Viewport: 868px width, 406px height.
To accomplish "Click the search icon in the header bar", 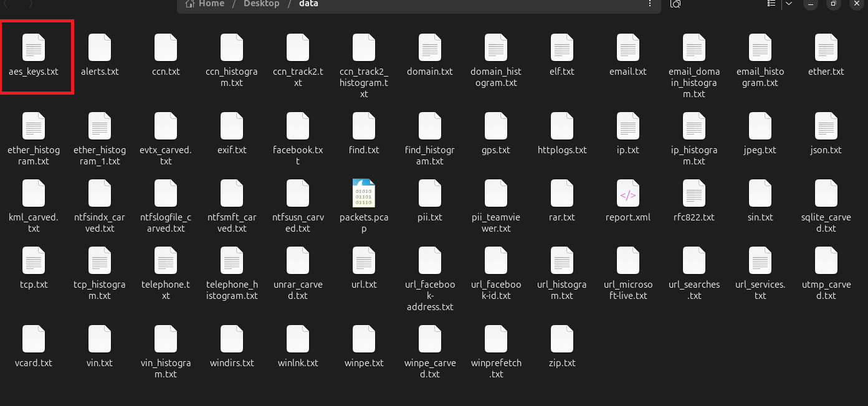I will 675,4.
